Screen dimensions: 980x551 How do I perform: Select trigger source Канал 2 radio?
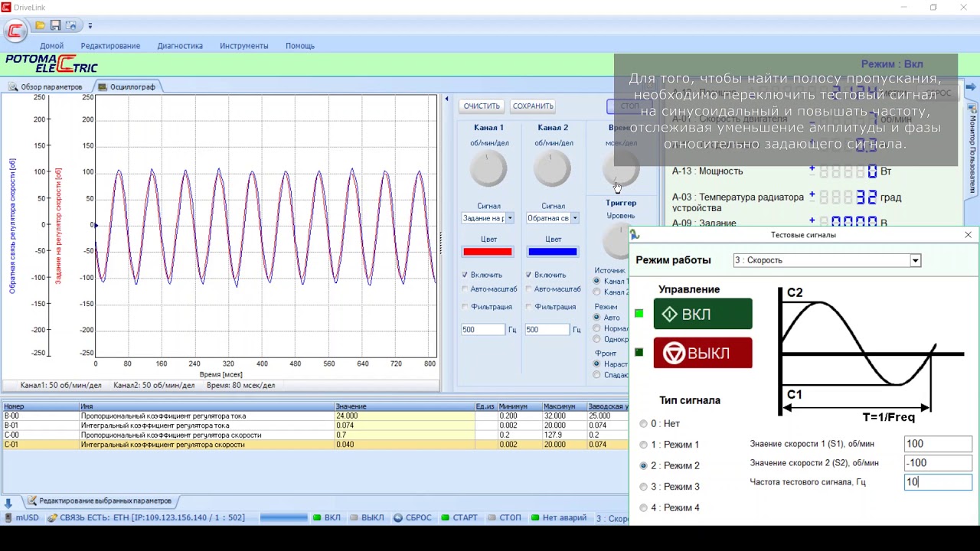coord(596,292)
